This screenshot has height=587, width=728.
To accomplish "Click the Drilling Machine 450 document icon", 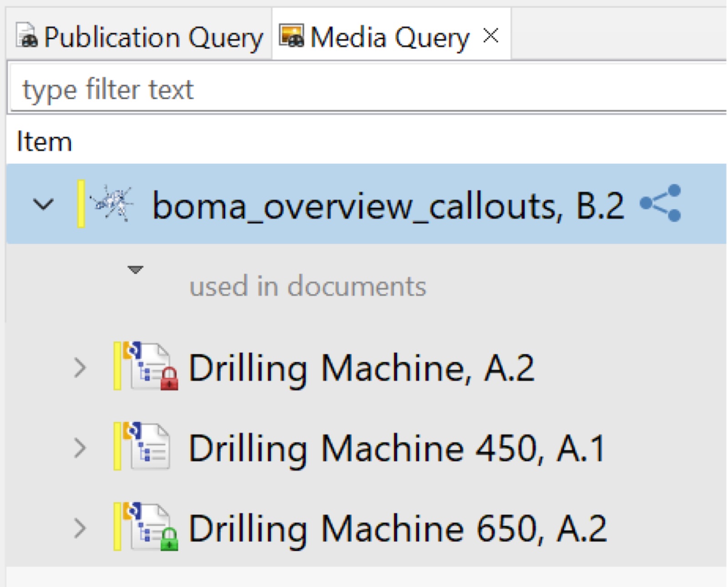I will click(x=147, y=446).
